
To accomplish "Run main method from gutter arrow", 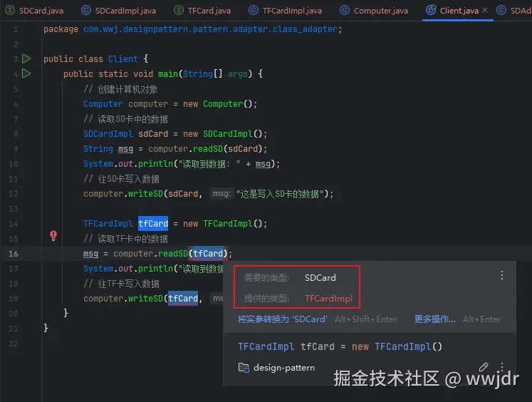I will click(x=26, y=73).
